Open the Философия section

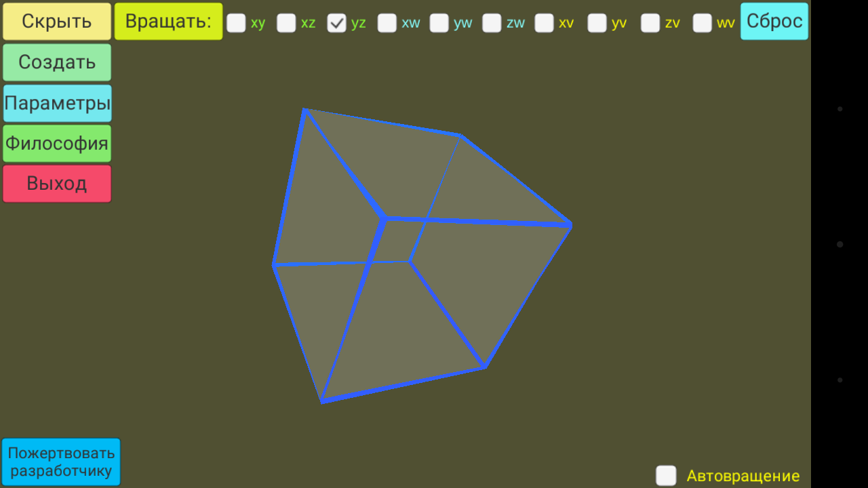point(57,144)
